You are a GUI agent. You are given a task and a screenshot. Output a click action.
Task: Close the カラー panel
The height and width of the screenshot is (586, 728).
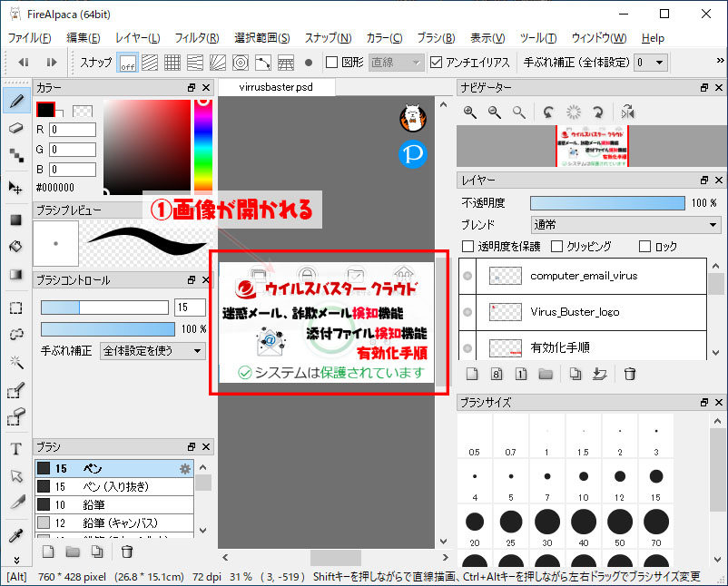(x=206, y=87)
